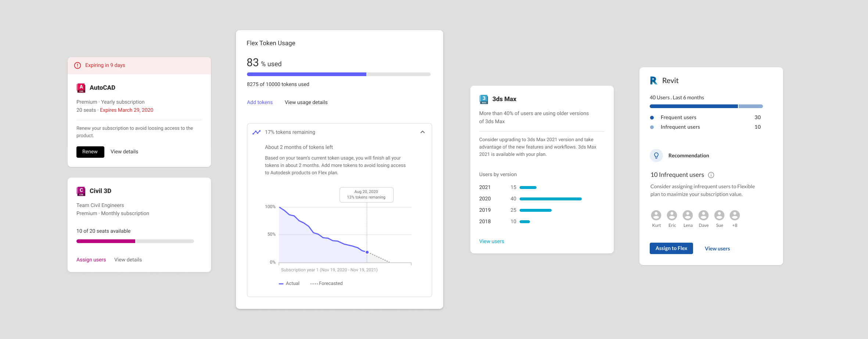Click the Add tokens link
868x339 pixels.
pyautogui.click(x=260, y=102)
